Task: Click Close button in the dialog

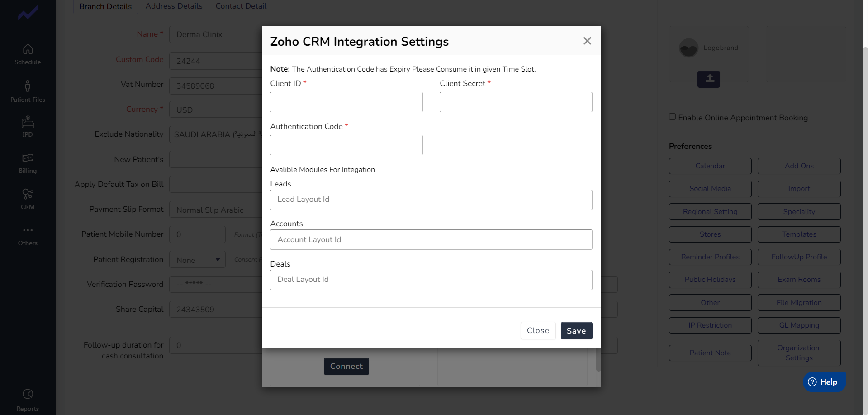Action: point(538,330)
